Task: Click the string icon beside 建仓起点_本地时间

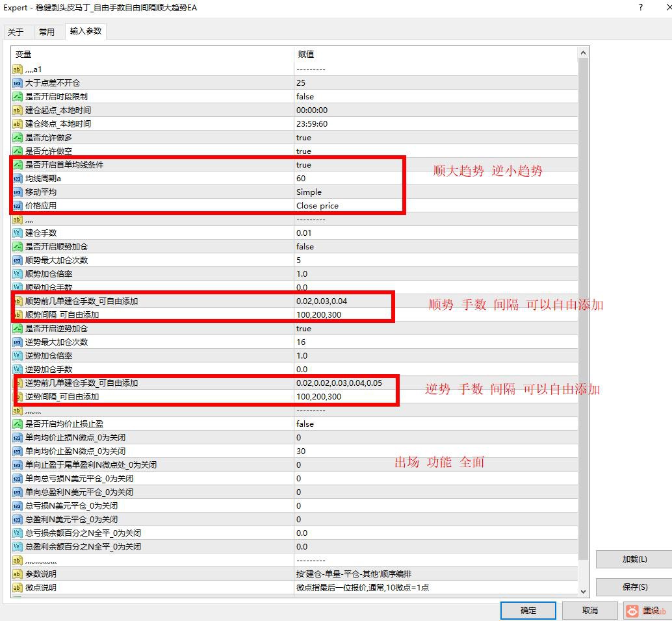Action: [17, 110]
